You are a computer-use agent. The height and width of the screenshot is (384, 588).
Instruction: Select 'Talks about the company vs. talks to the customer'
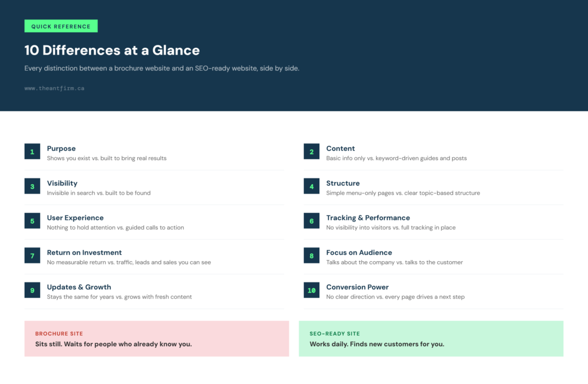[x=394, y=262]
